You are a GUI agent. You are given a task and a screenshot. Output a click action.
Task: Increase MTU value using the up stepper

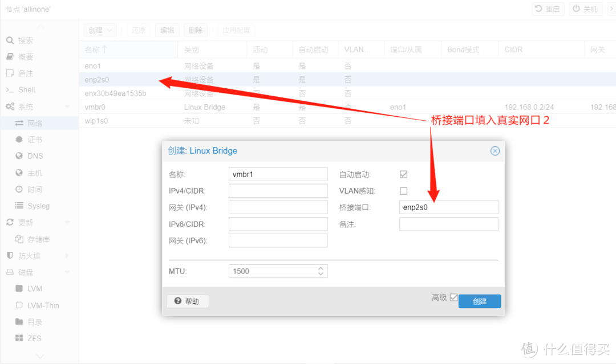tap(322, 268)
